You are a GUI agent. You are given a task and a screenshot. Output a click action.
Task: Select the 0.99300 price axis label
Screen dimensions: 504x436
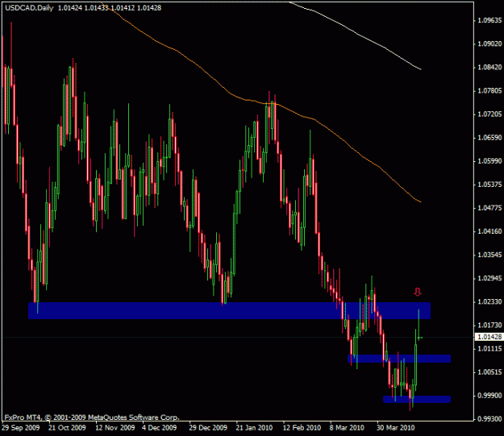[x=489, y=419]
